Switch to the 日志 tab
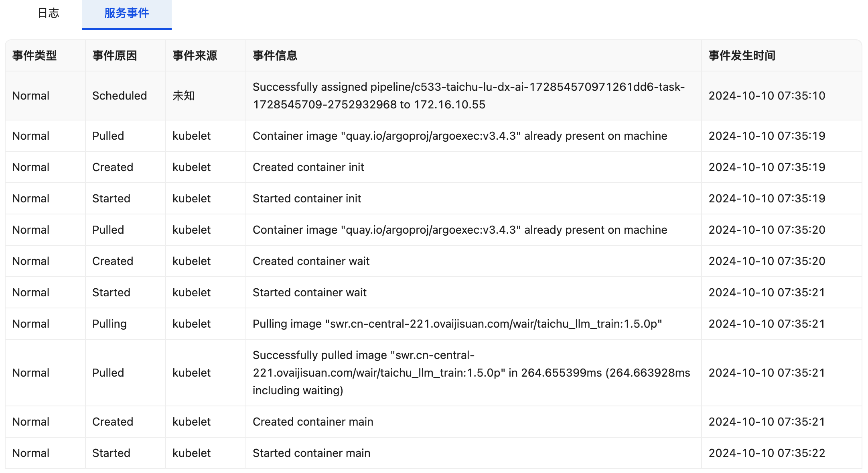The image size is (868, 473). (48, 13)
